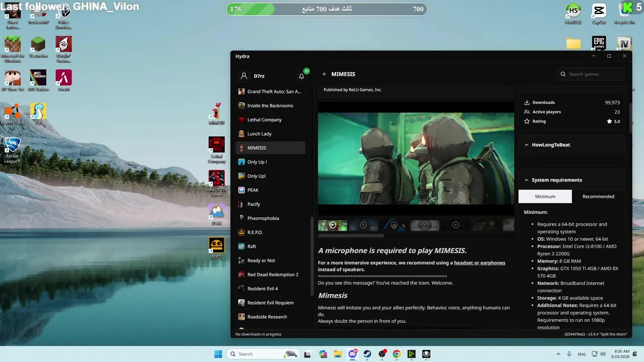Click the Raft game icon in sidebar

tap(242, 246)
